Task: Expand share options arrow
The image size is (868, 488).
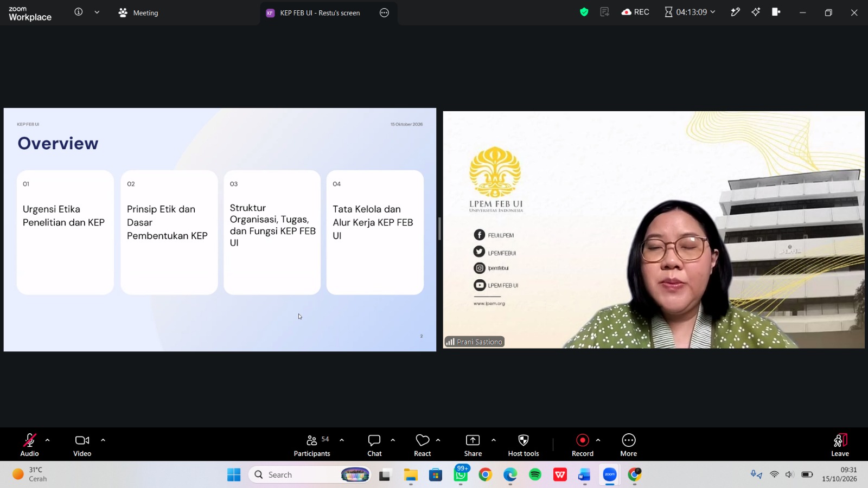Action: tap(494, 440)
